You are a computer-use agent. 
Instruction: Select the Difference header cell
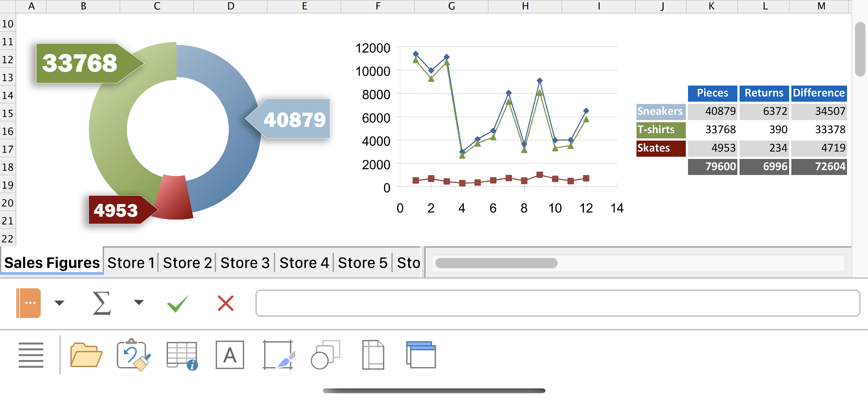click(x=819, y=93)
